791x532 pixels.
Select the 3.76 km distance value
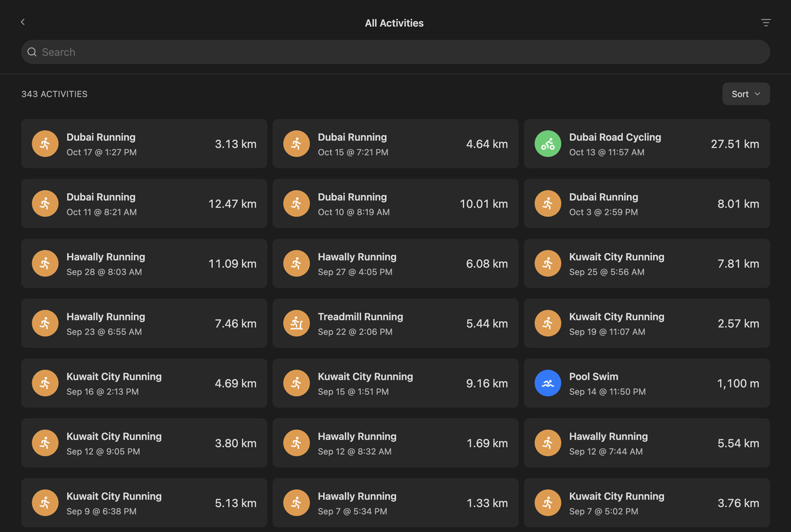[x=738, y=503]
